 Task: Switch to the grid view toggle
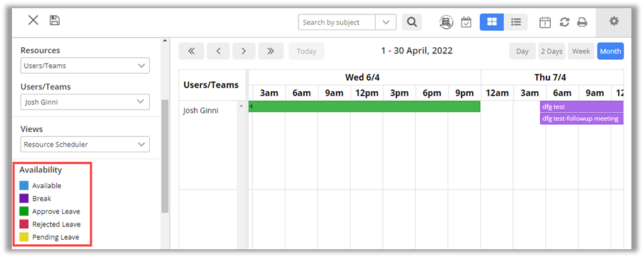coord(491,22)
